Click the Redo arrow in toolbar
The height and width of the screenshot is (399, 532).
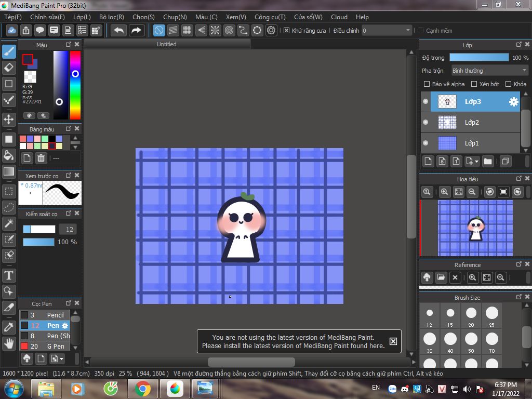pyautogui.click(x=137, y=31)
